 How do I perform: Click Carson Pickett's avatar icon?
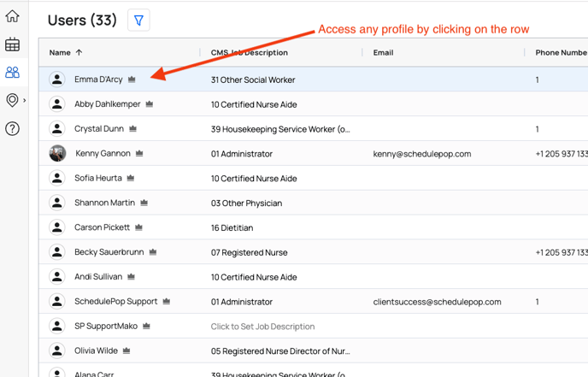57,227
